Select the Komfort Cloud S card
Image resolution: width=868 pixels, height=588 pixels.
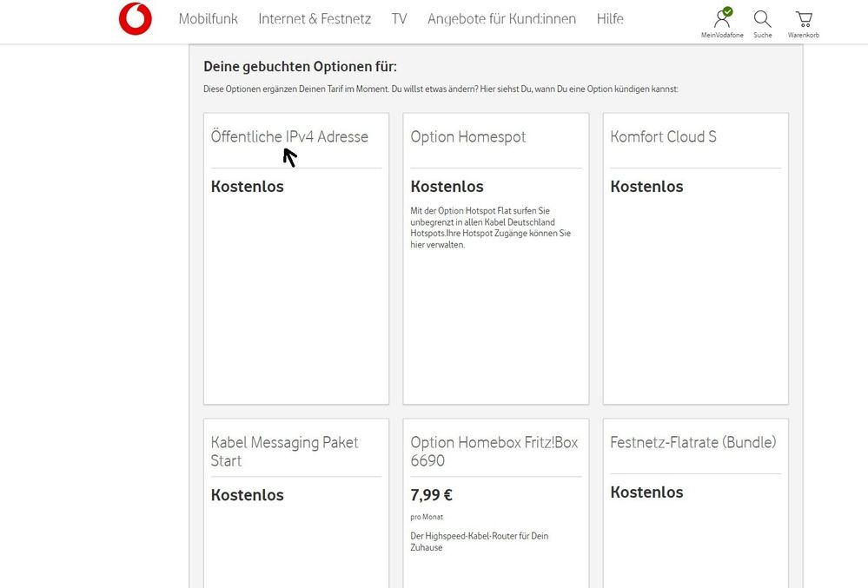click(x=695, y=256)
